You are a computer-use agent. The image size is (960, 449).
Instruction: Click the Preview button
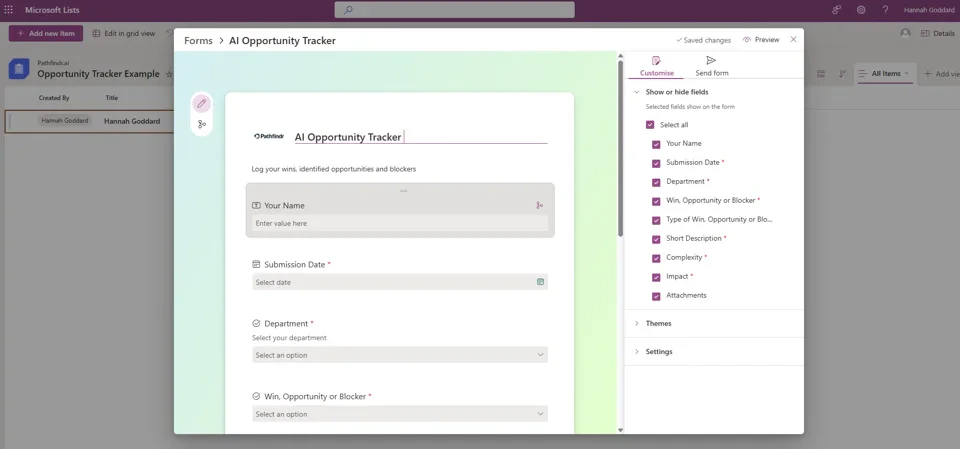click(761, 40)
